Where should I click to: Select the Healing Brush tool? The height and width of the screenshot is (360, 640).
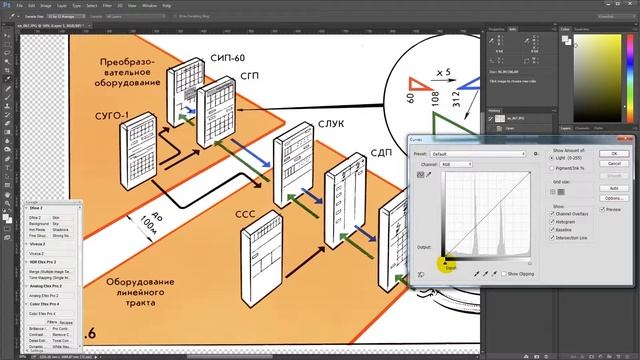coord(7,89)
